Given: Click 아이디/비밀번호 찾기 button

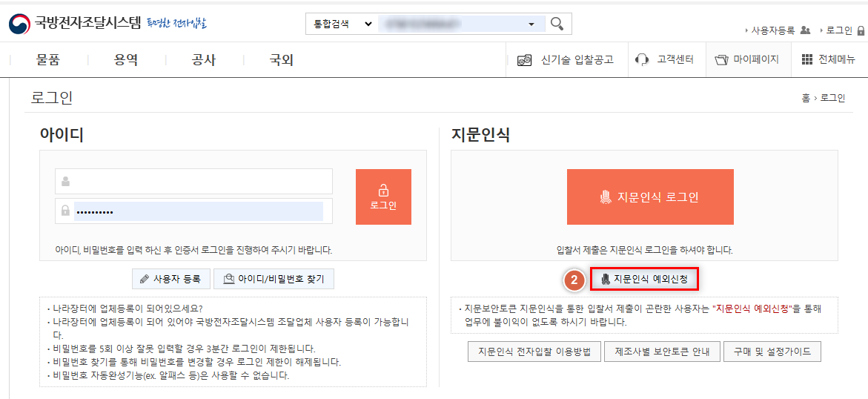Looking at the screenshot, I should [x=274, y=279].
